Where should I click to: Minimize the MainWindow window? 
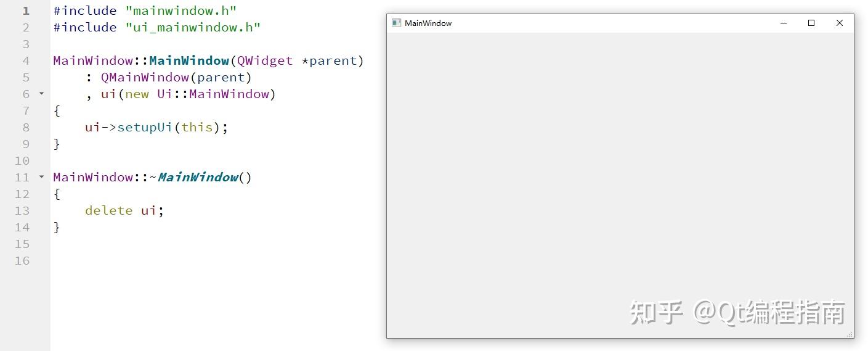point(784,23)
